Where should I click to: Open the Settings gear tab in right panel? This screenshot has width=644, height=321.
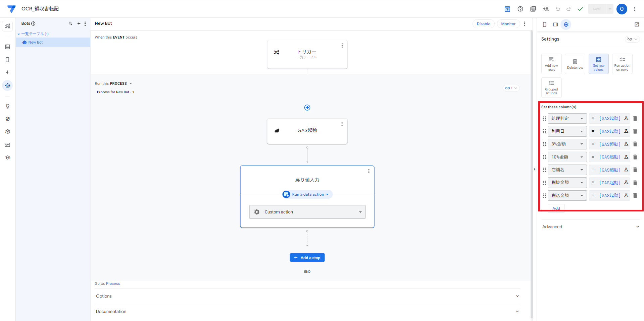(566, 24)
